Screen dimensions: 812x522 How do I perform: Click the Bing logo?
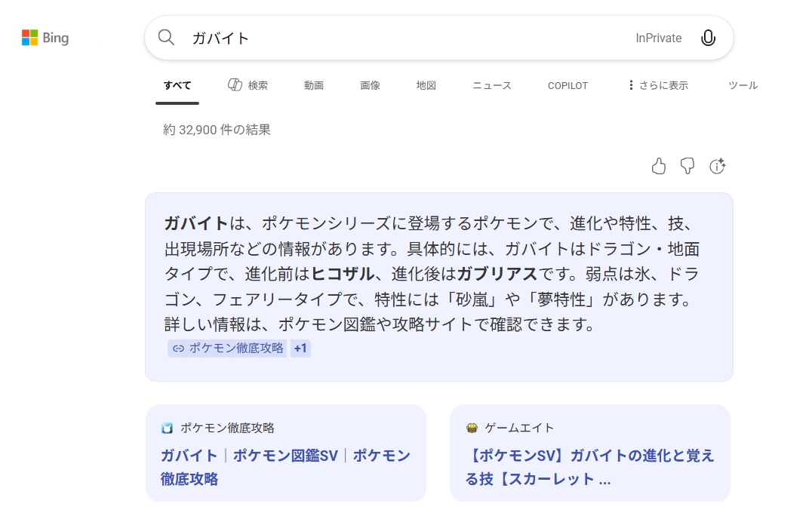click(45, 38)
